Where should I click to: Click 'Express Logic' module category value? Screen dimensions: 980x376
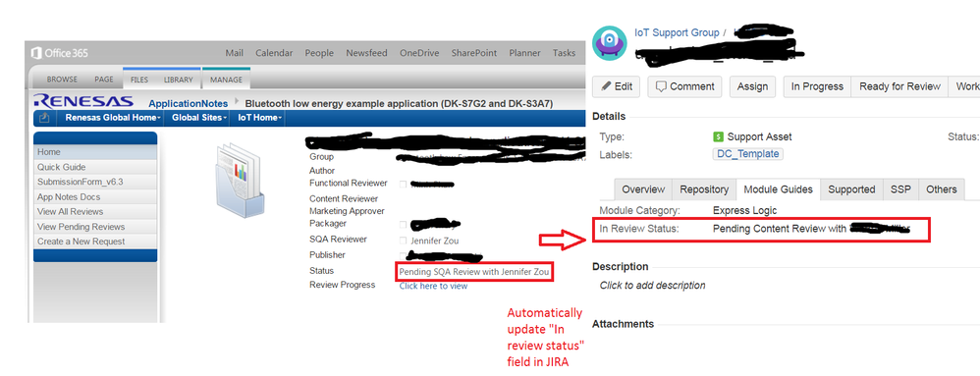click(744, 210)
